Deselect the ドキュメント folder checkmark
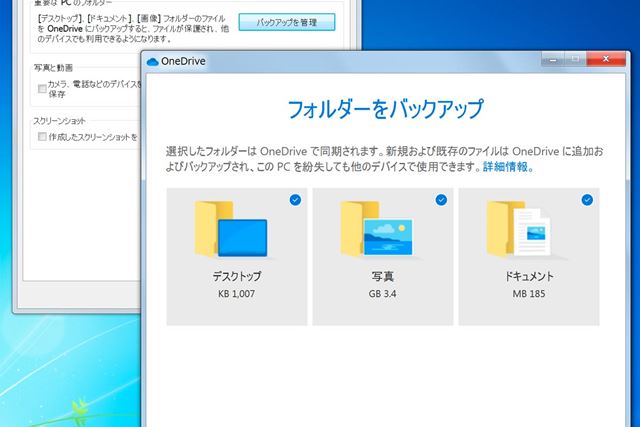The width and height of the screenshot is (640, 427). [x=587, y=200]
